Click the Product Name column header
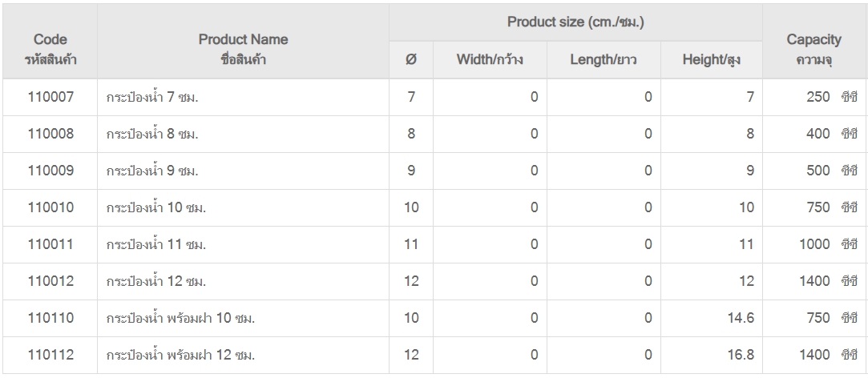Image resolution: width=868 pixels, height=378 pixels. coord(243,49)
